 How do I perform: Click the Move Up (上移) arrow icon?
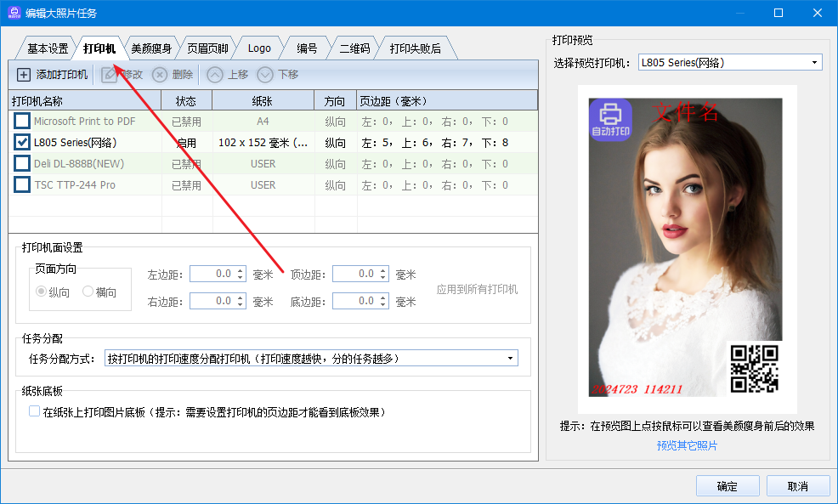[215, 75]
